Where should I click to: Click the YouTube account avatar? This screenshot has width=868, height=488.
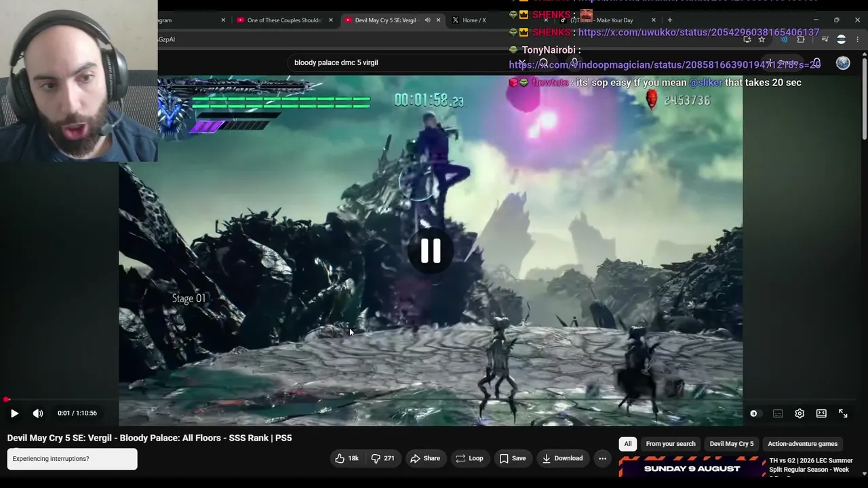[843, 63]
